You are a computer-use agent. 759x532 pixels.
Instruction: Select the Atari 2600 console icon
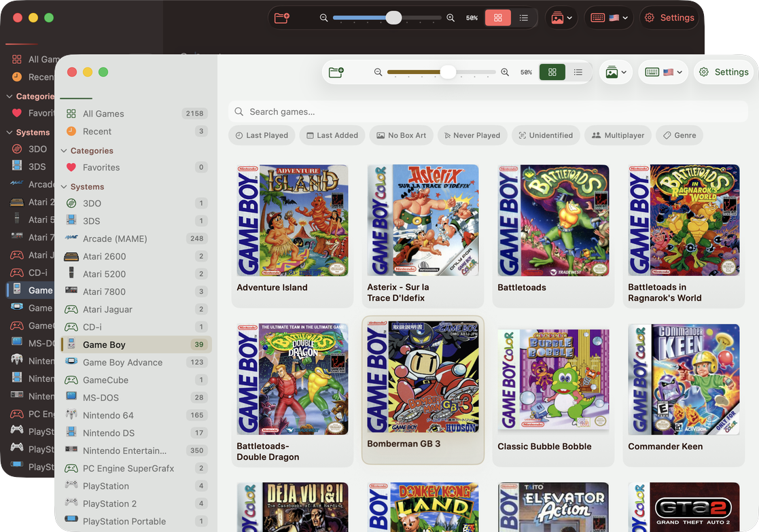point(71,256)
